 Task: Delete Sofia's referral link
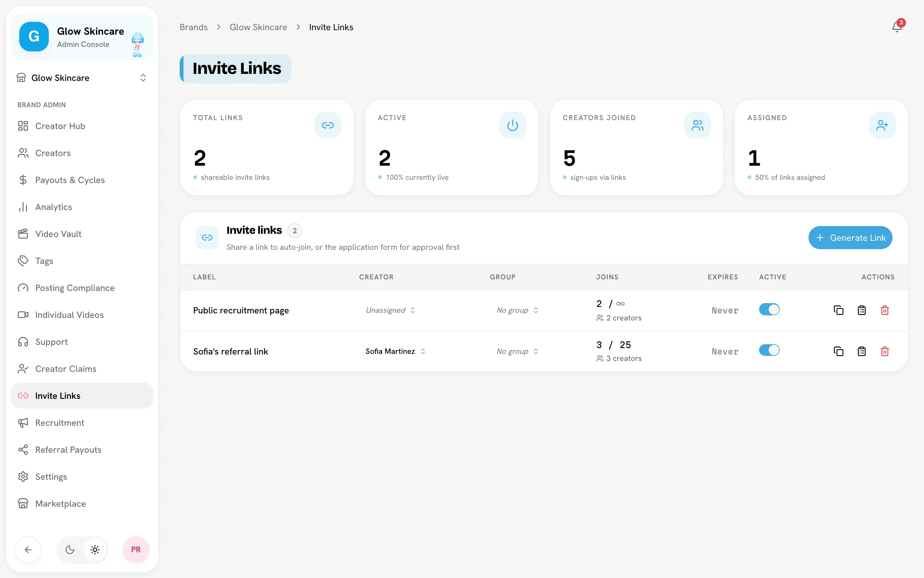885,351
